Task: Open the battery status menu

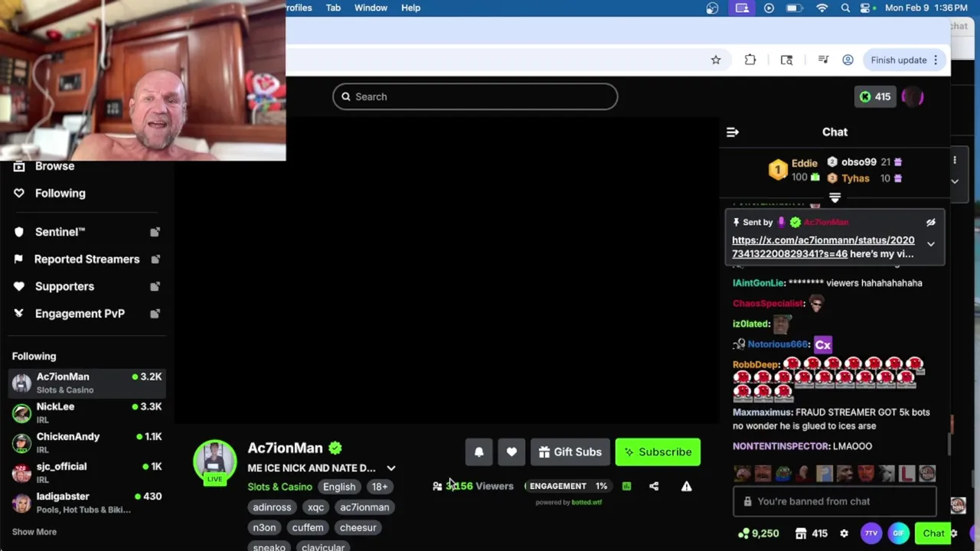Action: (x=794, y=8)
